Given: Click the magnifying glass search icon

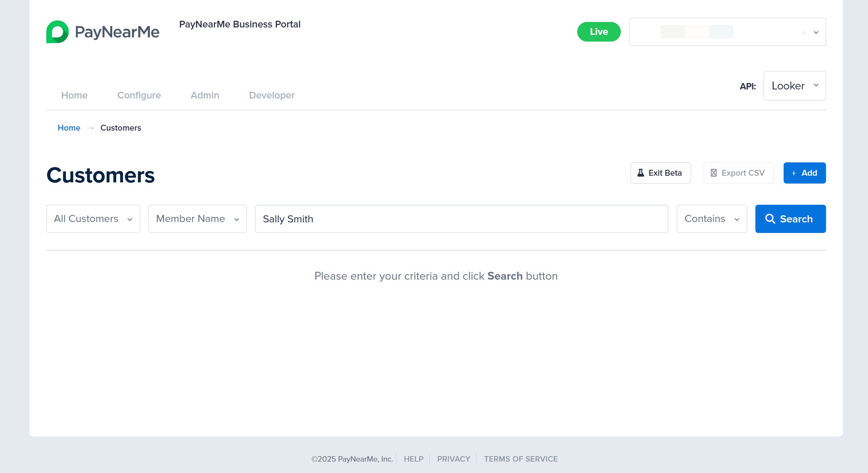Looking at the screenshot, I should [770, 219].
